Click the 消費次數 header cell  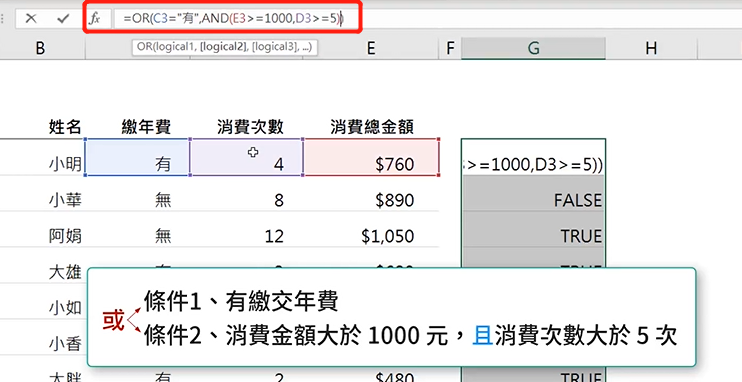point(250,127)
